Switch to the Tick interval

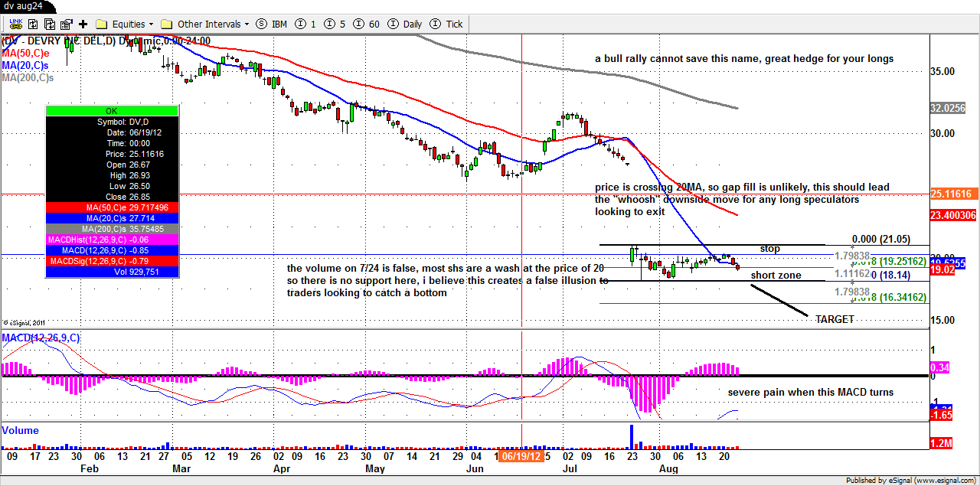point(447,24)
